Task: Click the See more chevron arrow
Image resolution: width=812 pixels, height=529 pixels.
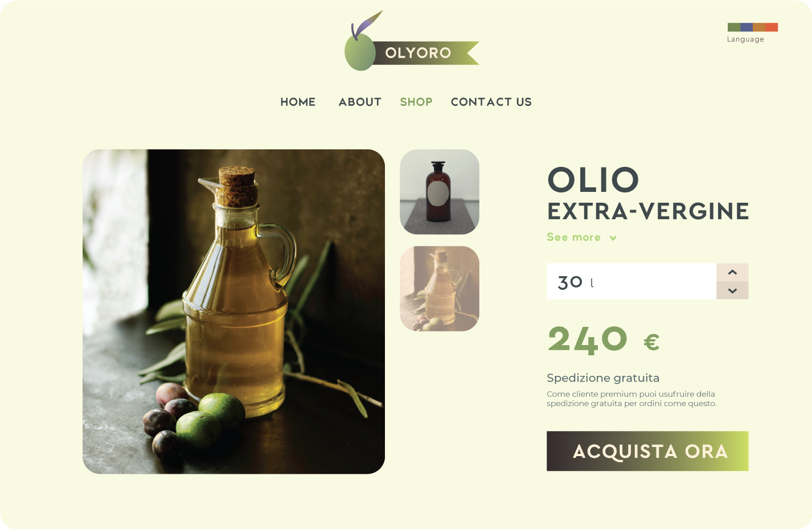Action: point(613,238)
